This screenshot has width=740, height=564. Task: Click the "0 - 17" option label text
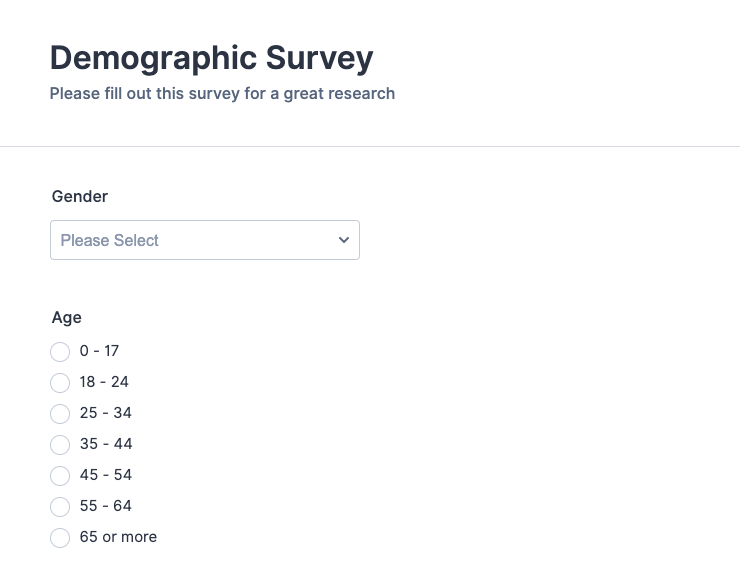[99, 351]
